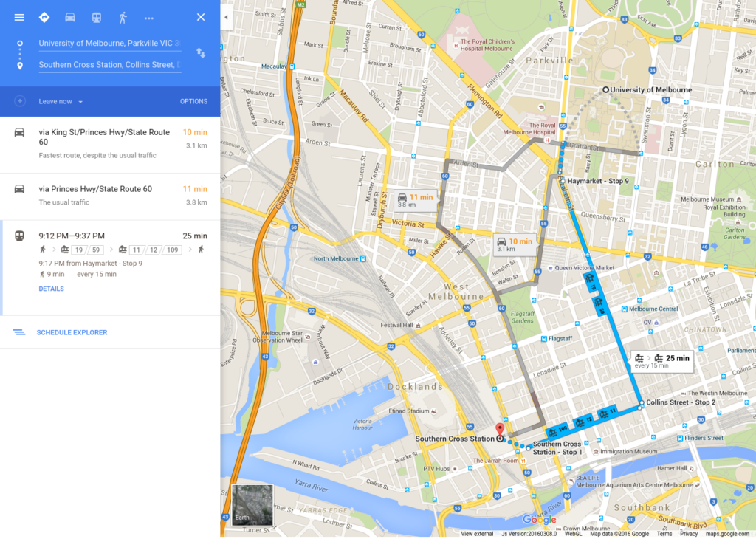This screenshot has height=539, width=756.
Task: Click the PTV Hubs place label
Action: click(x=436, y=469)
